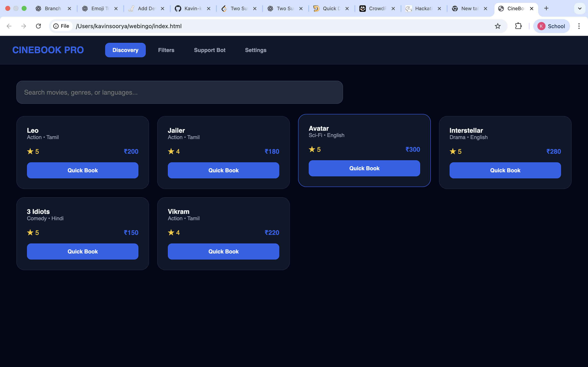Click the CINEBOOK PRO logo
This screenshot has height=367, width=588.
point(48,50)
